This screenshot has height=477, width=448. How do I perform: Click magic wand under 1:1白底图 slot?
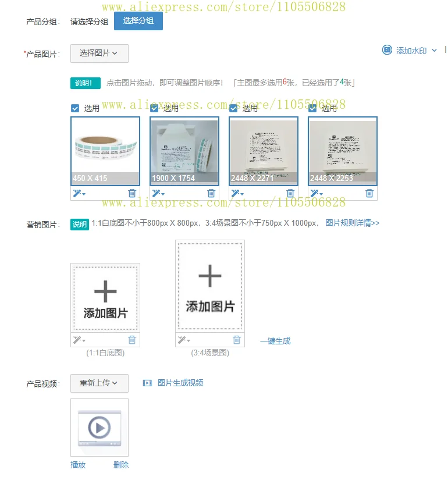pyautogui.click(x=79, y=340)
